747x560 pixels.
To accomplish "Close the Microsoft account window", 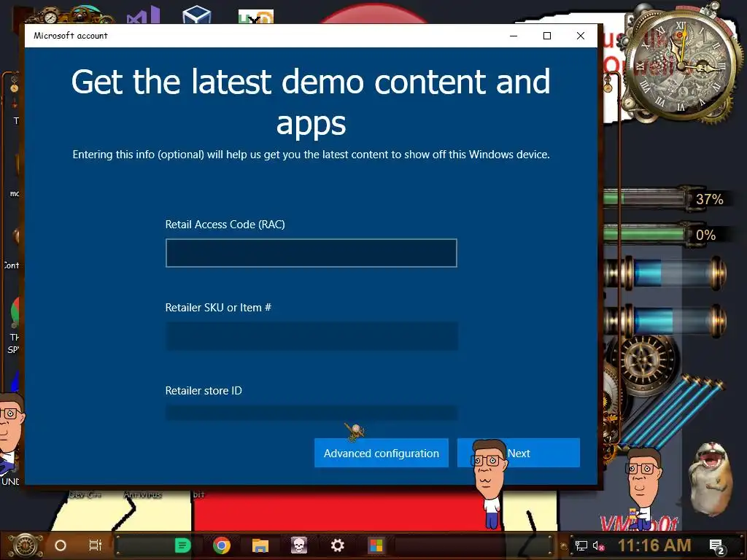I will pos(580,36).
